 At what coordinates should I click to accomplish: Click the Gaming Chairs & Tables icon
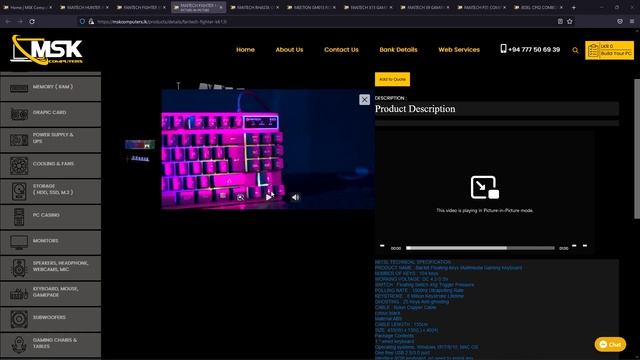pyautogui.click(x=19, y=345)
